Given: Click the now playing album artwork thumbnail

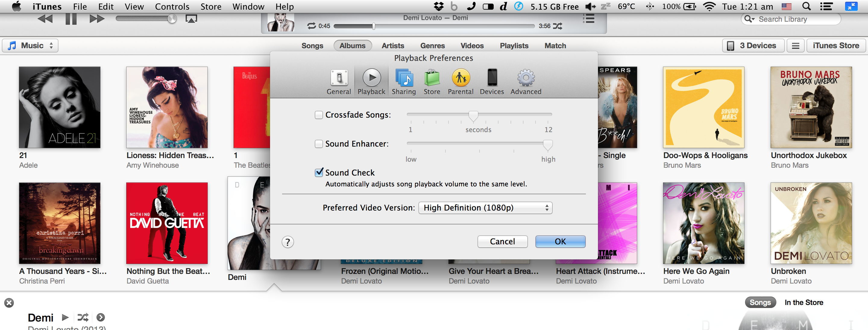Looking at the screenshot, I should tap(281, 23).
